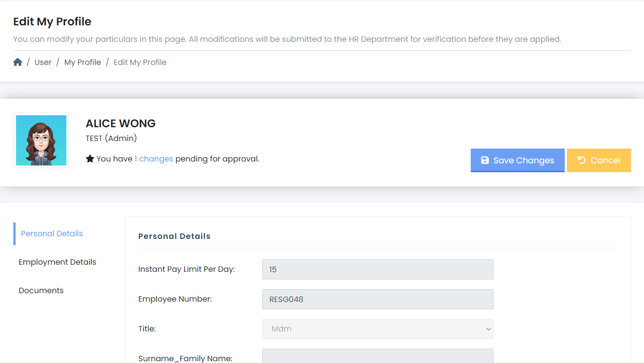Click the 'Edit My Profile' breadcrumb text

pos(140,62)
